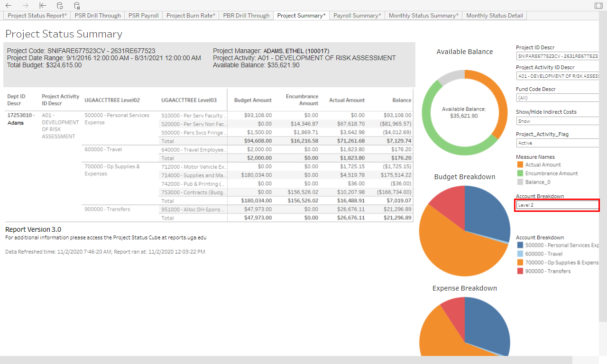Click the 900000 Transfers red swatch
607x364 pixels.
click(520, 271)
